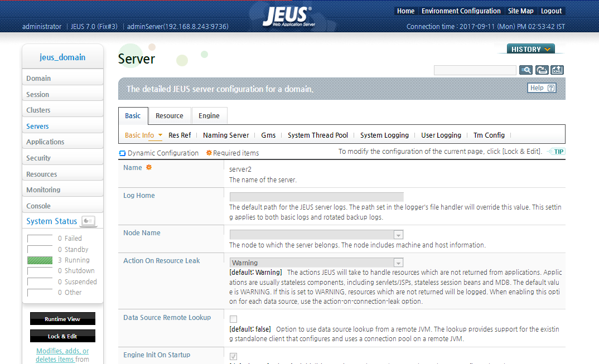The image size is (599, 364).
Task: Open the Gms sub-tab
Action: [268, 135]
